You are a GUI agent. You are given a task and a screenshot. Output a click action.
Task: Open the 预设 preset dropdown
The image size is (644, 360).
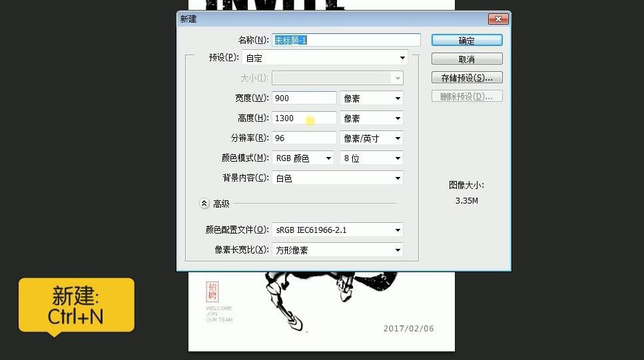[x=324, y=58]
